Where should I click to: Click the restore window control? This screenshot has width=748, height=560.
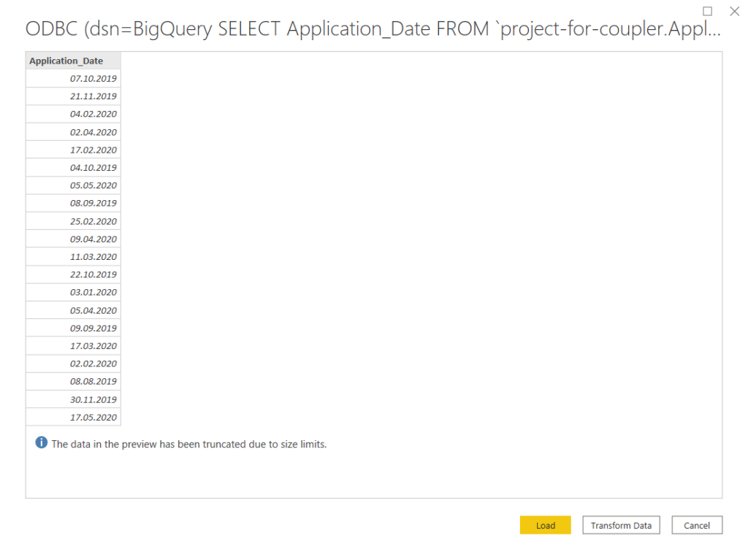click(x=706, y=12)
